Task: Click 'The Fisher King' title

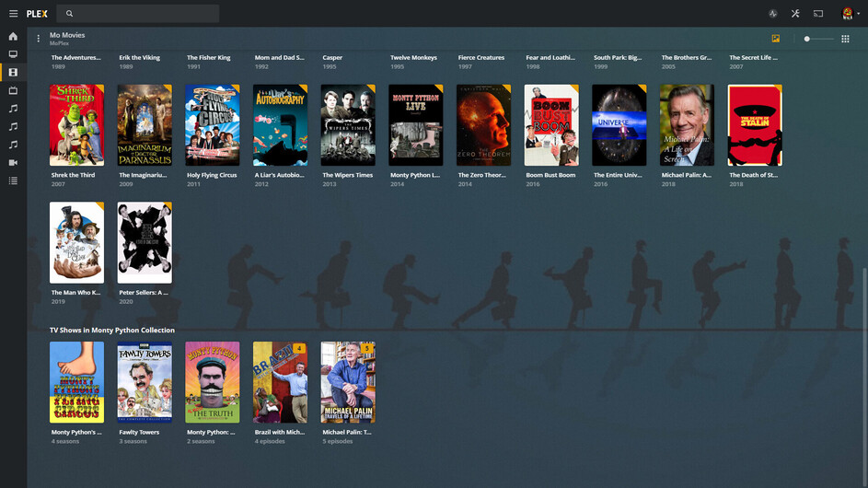Action: (209, 58)
